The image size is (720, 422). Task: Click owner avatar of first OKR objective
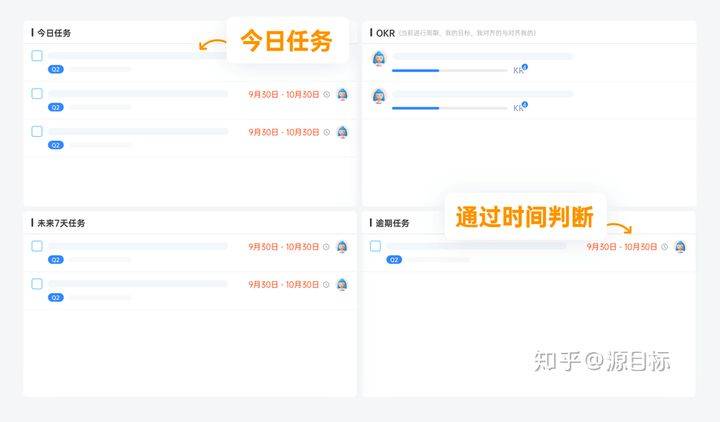379,59
